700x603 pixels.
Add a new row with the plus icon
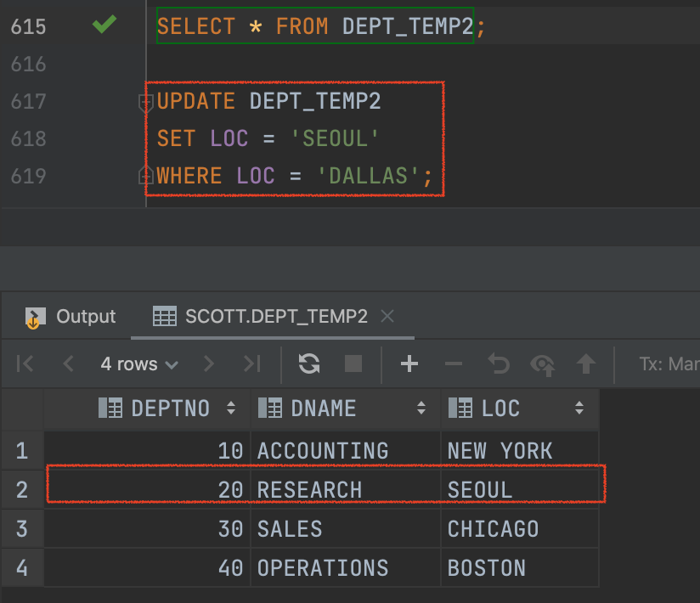pyautogui.click(x=409, y=363)
